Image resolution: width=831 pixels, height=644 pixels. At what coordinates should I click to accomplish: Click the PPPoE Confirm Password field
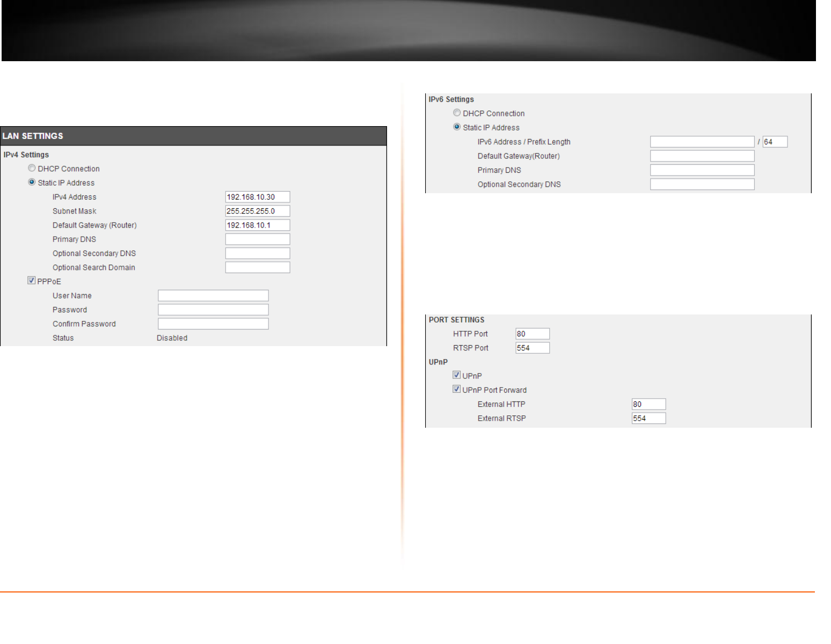[213, 324]
